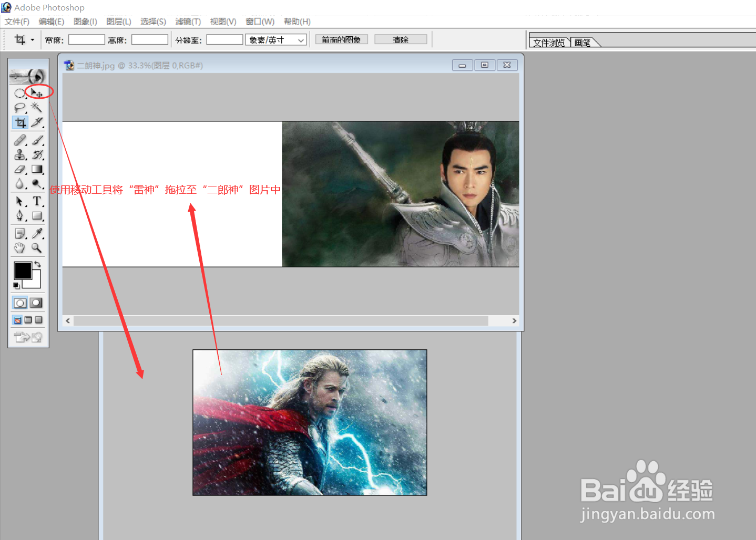The height and width of the screenshot is (540, 756).
Task: Click the 二郎神 picture in the document
Action: pyautogui.click(x=401, y=194)
